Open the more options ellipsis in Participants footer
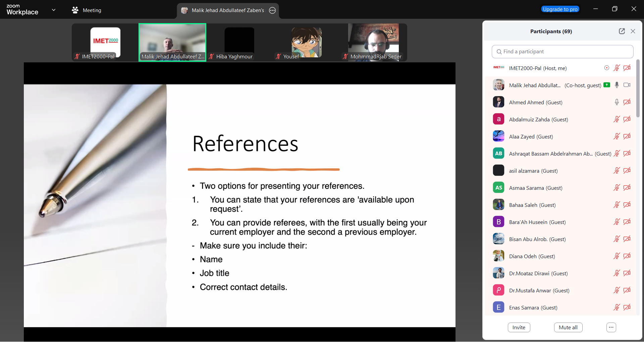This screenshot has height=342, width=644. point(611,328)
